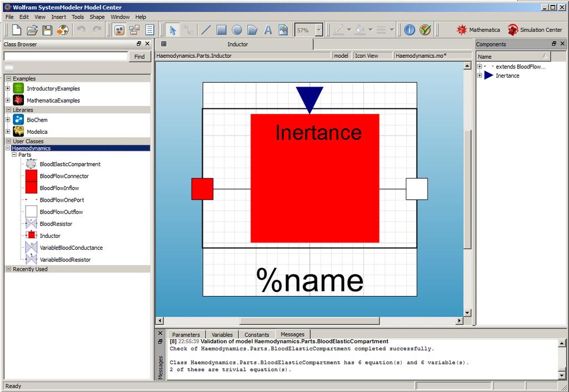Click the line style icon
569x392 pixels.
(x=381, y=30)
